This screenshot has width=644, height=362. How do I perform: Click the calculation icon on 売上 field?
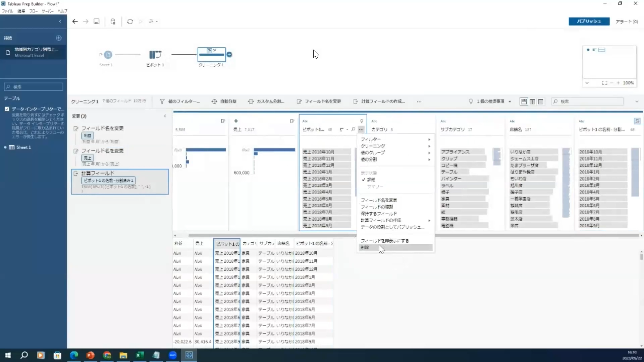point(292,121)
